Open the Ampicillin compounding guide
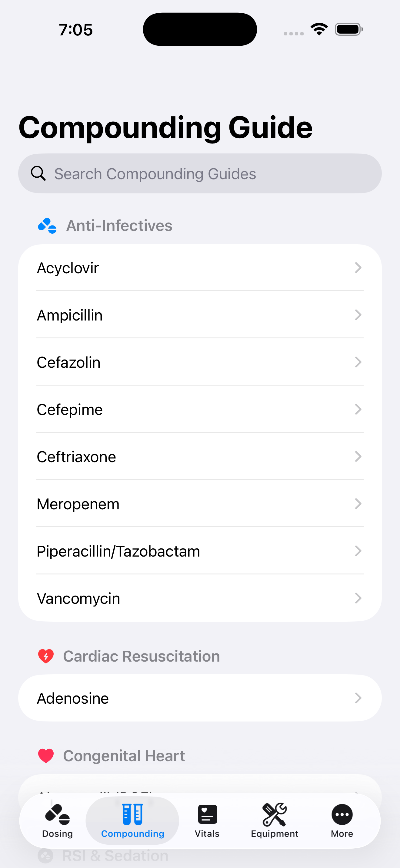 tap(69, 315)
